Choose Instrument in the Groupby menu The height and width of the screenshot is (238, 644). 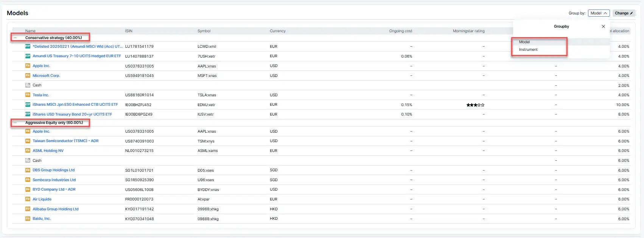point(528,50)
